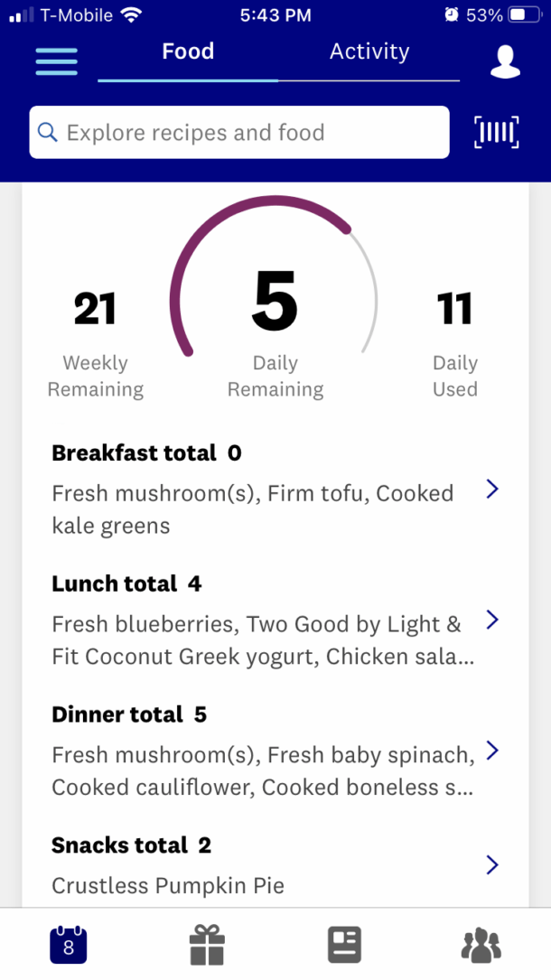Open the user profile icon

tap(505, 61)
